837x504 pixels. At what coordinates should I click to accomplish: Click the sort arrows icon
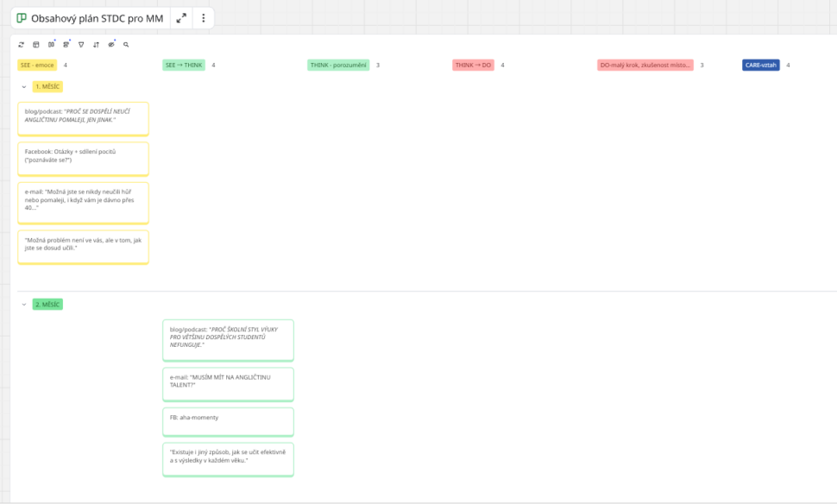tap(96, 44)
